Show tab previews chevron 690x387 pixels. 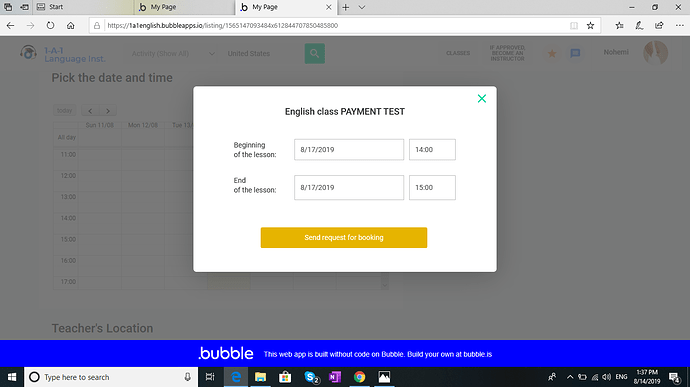point(362,7)
